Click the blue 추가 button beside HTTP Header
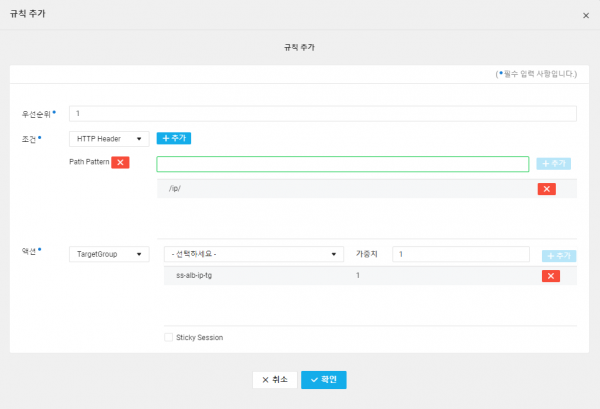Viewport: 600px width, 409px height. coord(174,138)
